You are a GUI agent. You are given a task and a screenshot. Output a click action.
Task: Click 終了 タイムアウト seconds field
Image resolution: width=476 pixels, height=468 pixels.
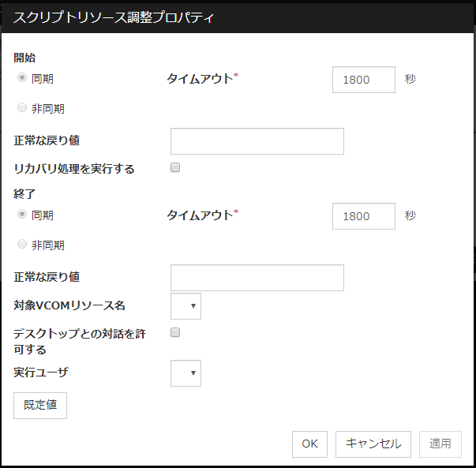pyautogui.click(x=364, y=215)
